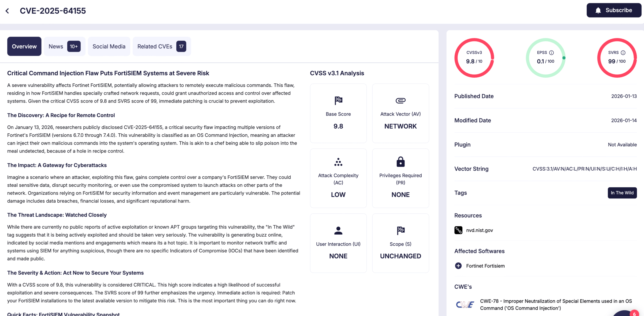
Task: Click the Attack Vector paperclip icon
Action: 400,101
